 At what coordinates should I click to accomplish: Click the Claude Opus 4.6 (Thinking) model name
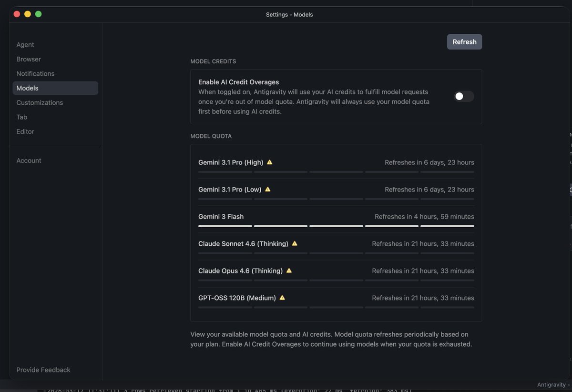click(x=240, y=271)
